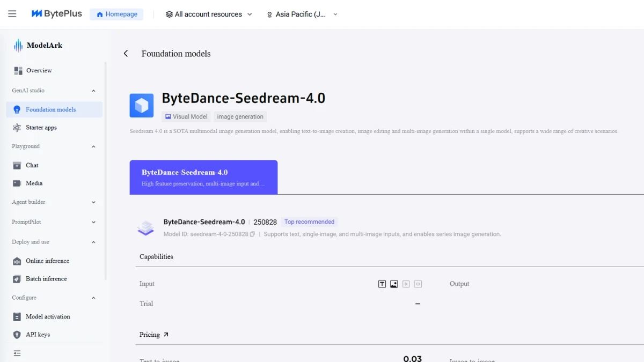The image size is (644, 362).
Task: Open the hamburger navigation menu
Action: (x=12, y=14)
